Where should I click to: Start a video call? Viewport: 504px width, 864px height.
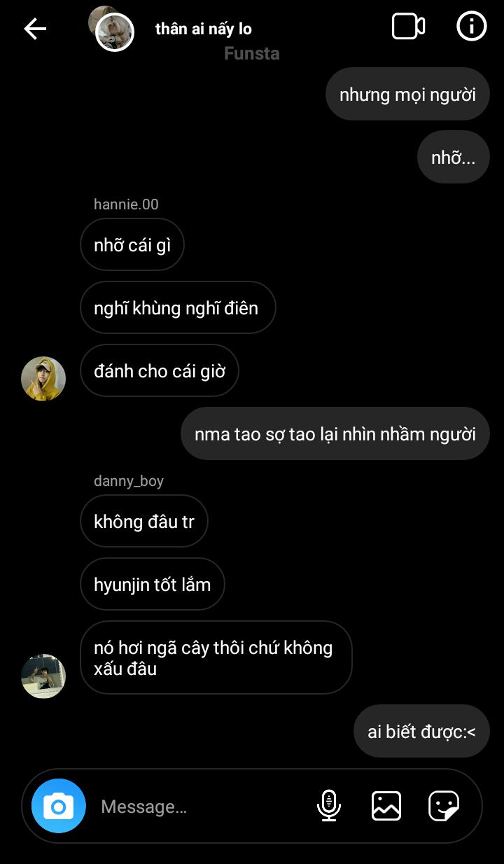408,27
